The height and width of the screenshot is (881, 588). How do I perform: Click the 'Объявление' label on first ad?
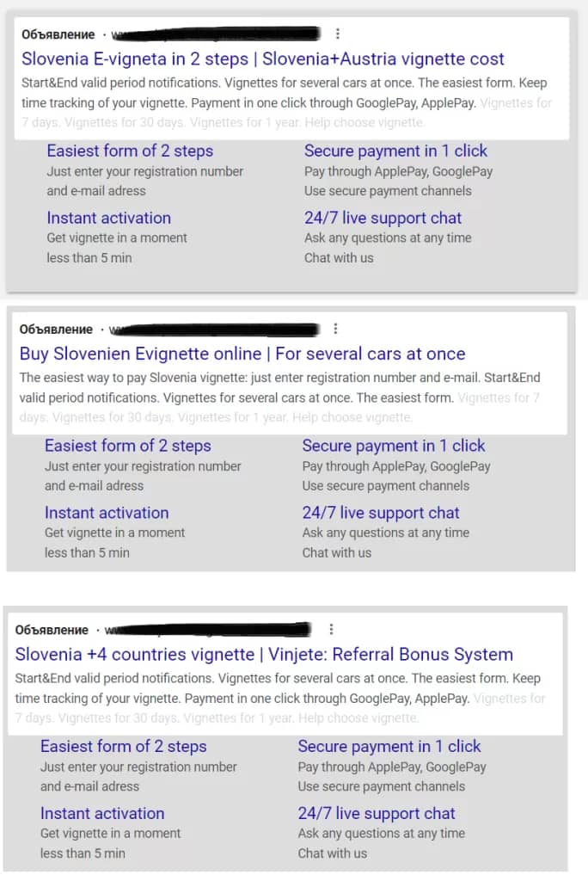[58, 34]
